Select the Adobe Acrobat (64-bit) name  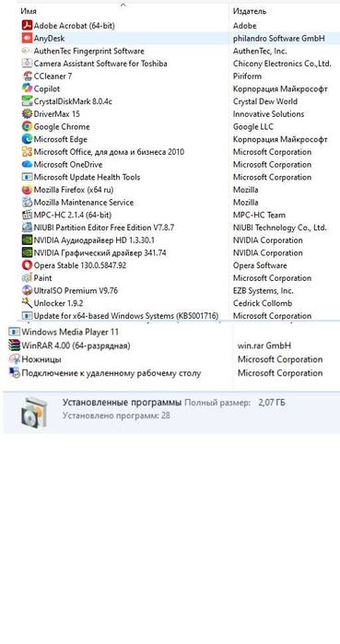tap(75, 26)
